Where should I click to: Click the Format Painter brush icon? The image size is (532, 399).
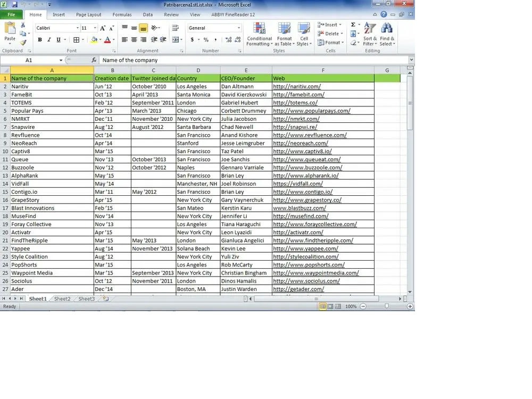click(23, 43)
